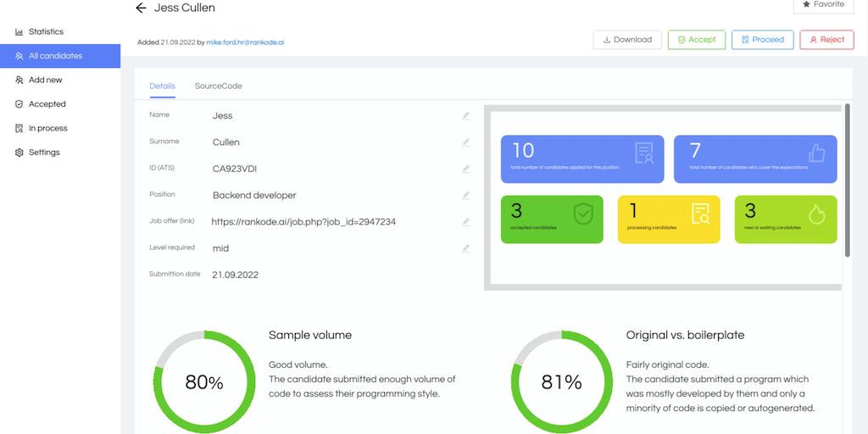Open the rankode.ai job offer URL
The height and width of the screenshot is (434, 868).
tap(303, 222)
